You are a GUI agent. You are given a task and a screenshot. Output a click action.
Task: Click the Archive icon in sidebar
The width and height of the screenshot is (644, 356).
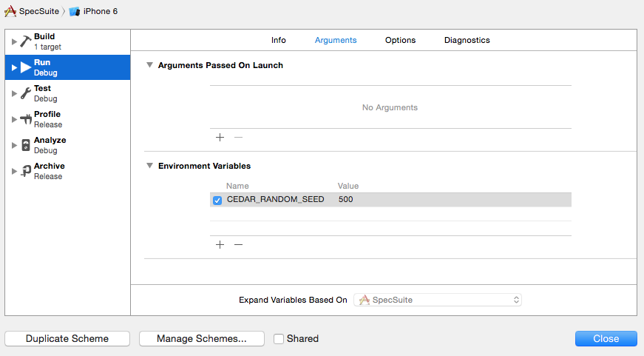[25, 171]
